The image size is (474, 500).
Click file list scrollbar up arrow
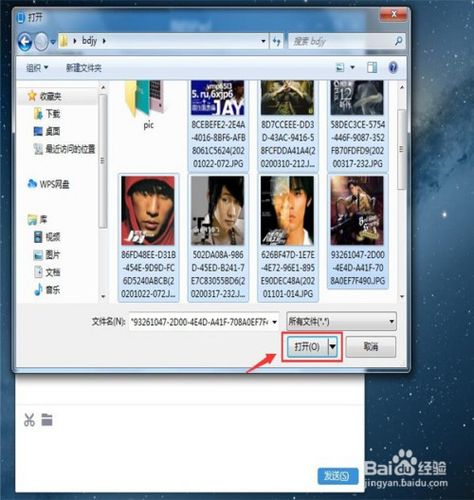coord(402,87)
